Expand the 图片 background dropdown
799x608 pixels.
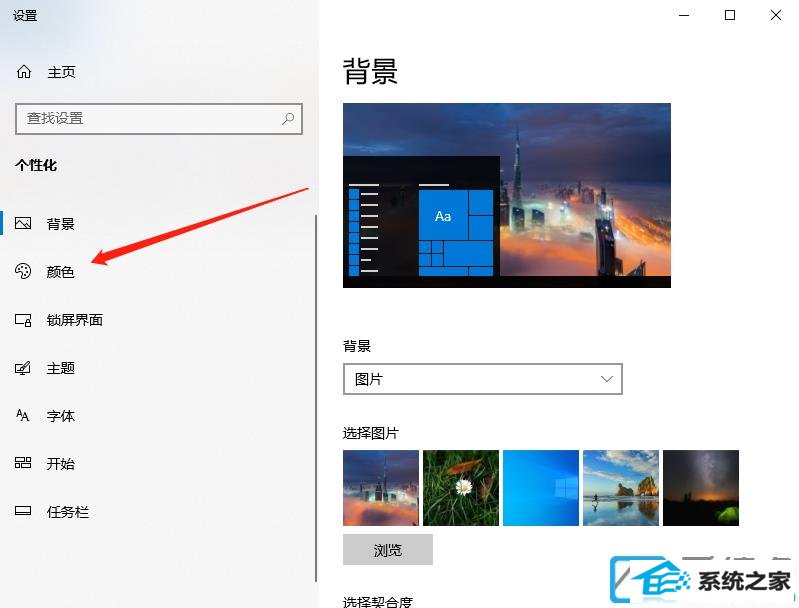[x=483, y=379]
